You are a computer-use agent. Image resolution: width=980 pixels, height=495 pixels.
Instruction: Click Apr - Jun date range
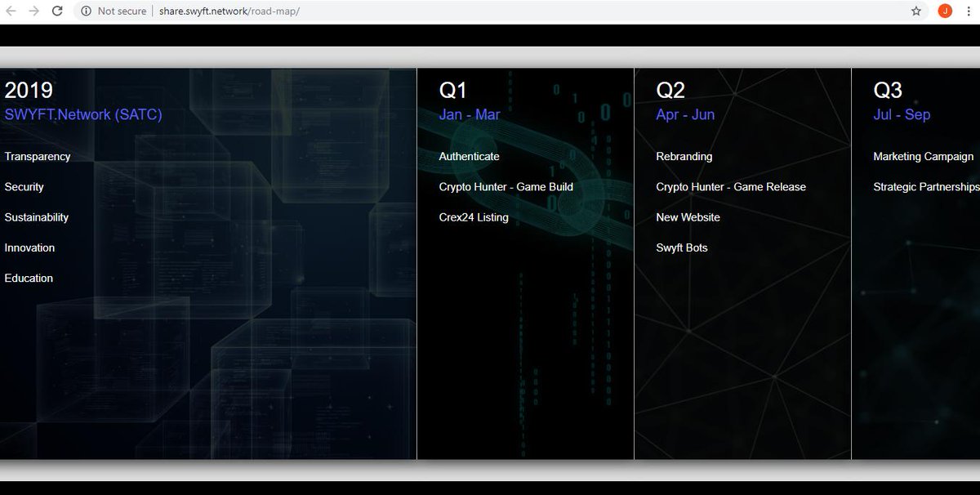coord(685,115)
